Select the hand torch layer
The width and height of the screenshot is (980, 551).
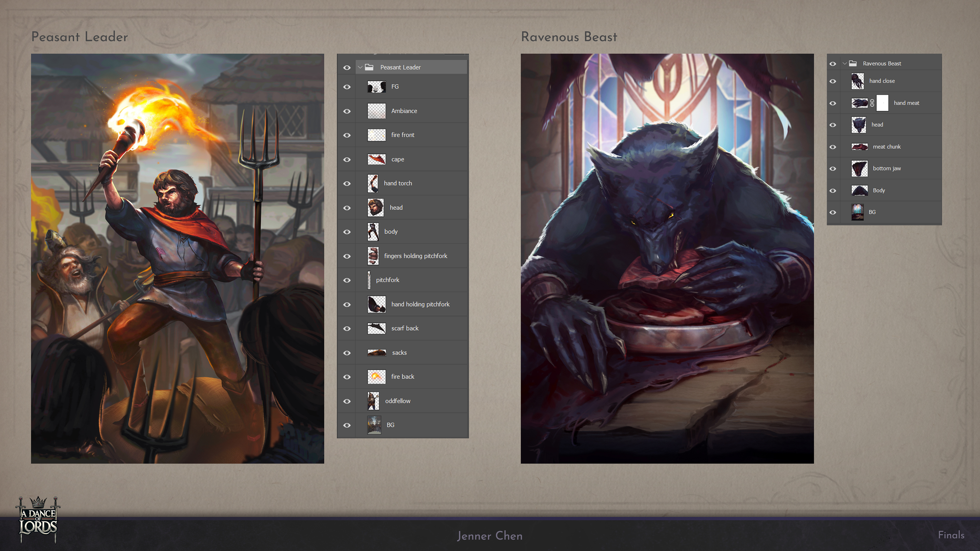(x=398, y=183)
